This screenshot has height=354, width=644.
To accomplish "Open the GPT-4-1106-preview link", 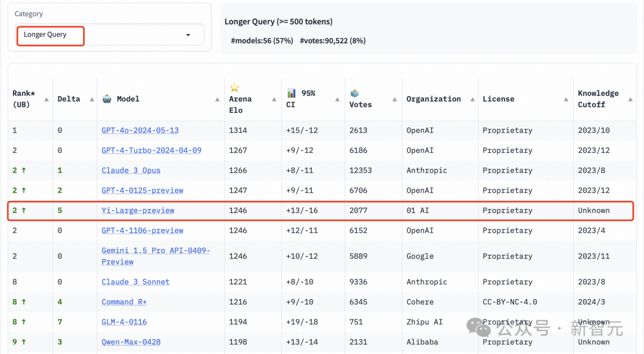I will coord(143,230).
